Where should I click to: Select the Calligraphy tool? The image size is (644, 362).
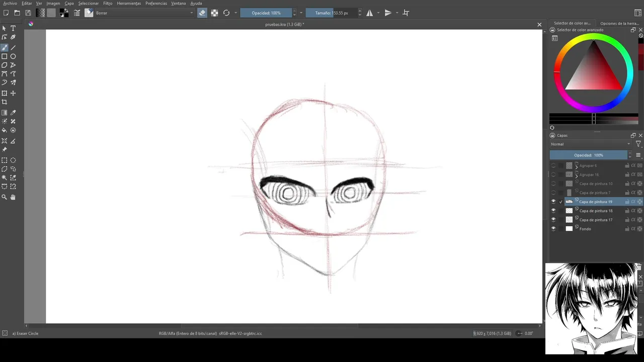coord(13,37)
